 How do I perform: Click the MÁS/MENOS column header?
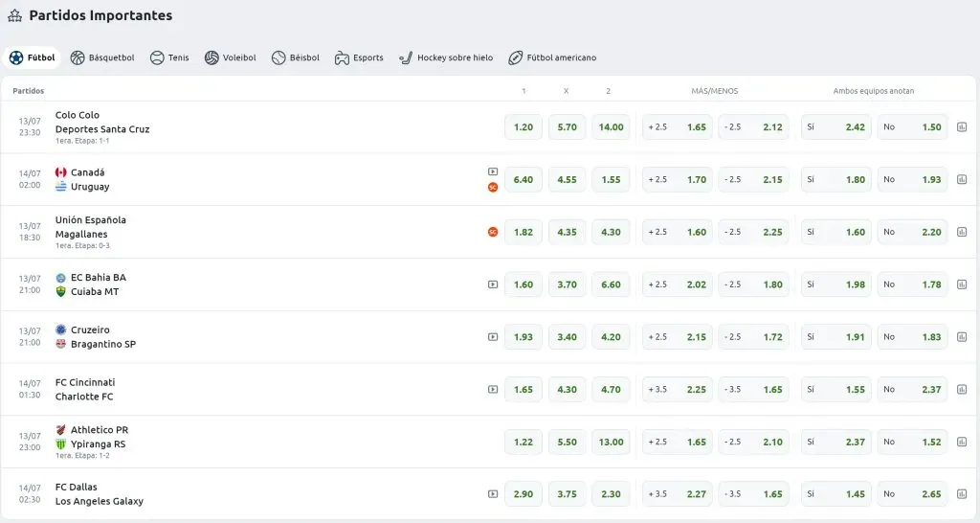click(x=714, y=91)
